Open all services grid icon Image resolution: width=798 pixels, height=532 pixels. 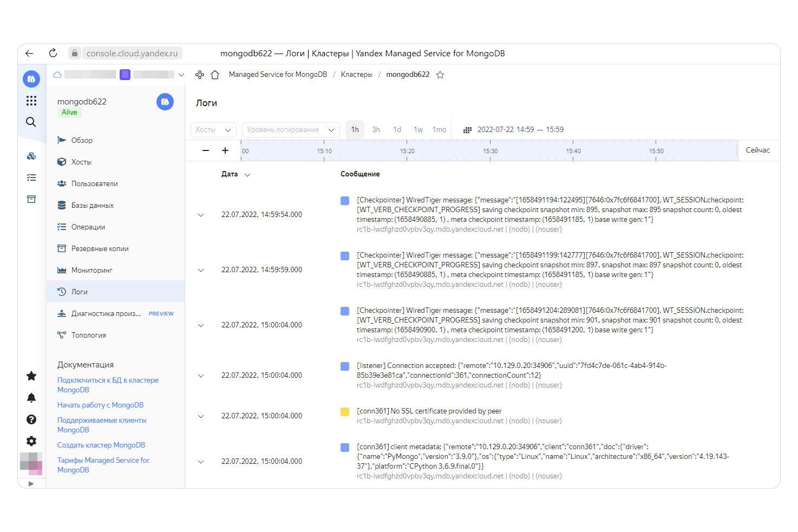coord(31,101)
